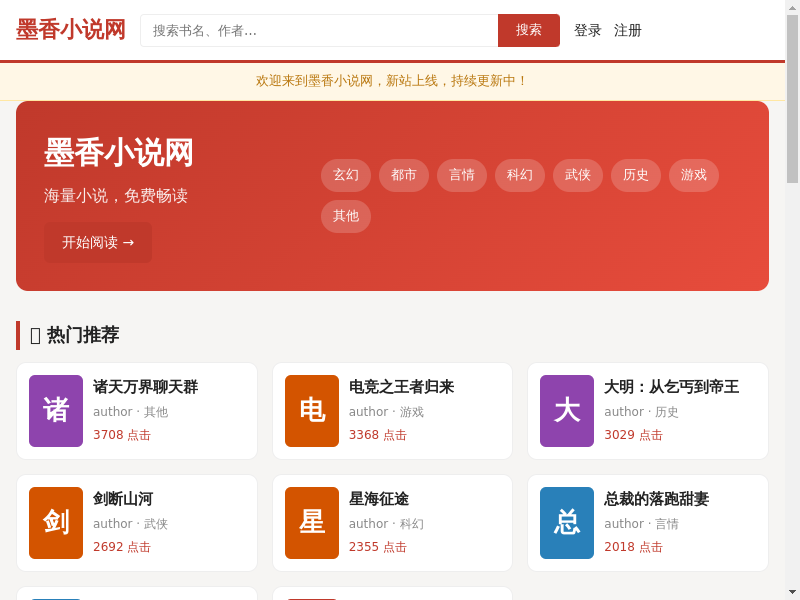Select the 都市 category tag

coord(404,175)
